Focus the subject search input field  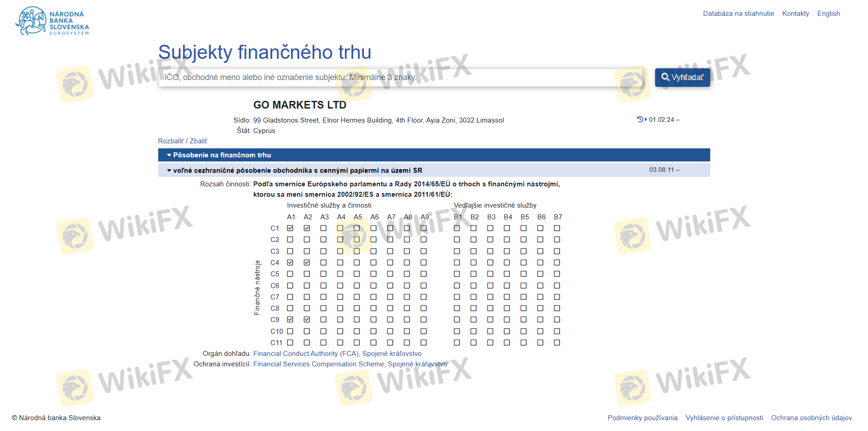[x=402, y=77]
